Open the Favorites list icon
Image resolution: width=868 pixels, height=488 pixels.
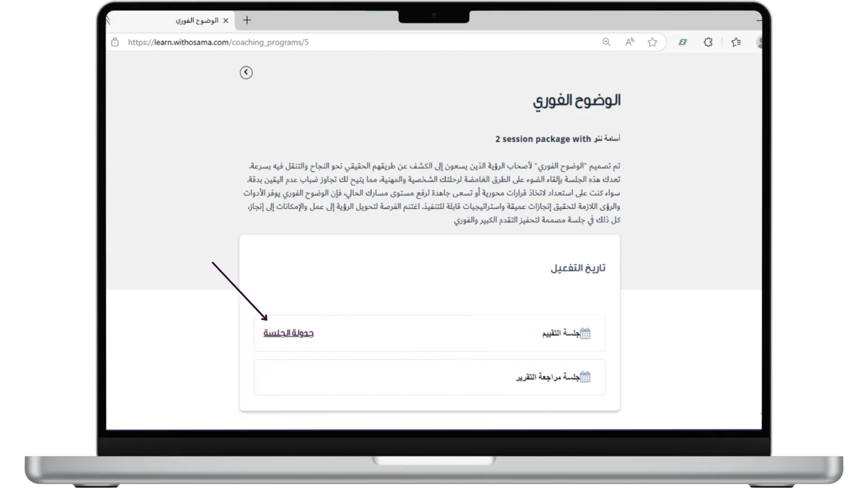[x=736, y=42]
